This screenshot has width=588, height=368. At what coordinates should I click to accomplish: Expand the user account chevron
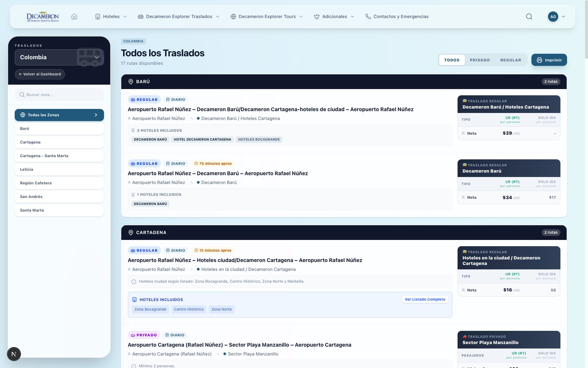point(563,17)
